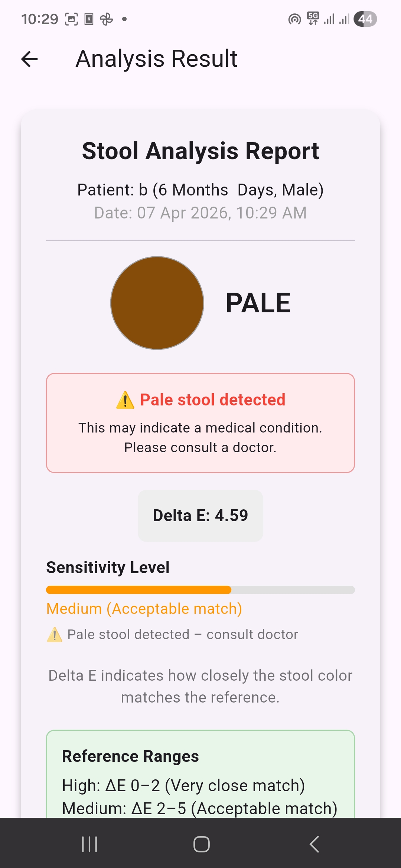Tap the brown stool color swatch circle

pos(157,303)
